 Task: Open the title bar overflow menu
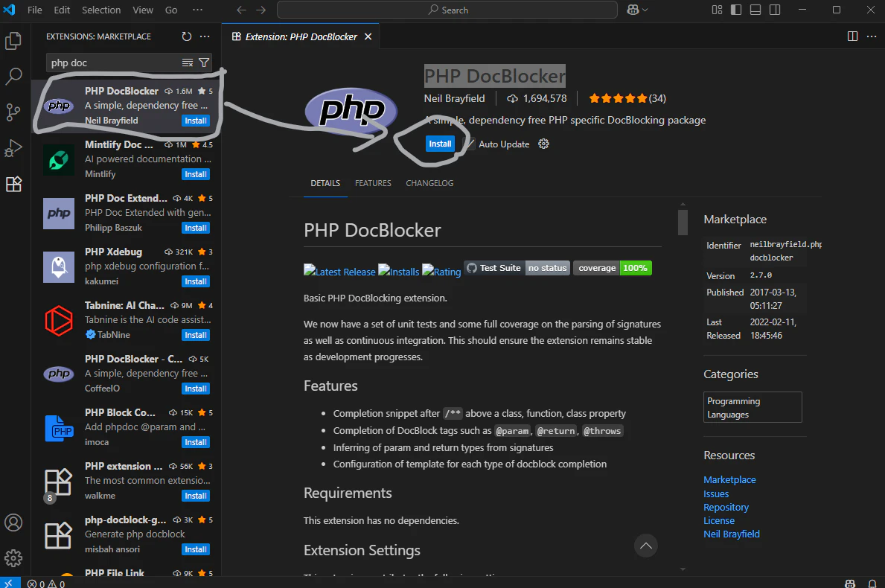pyautogui.click(x=197, y=10)
